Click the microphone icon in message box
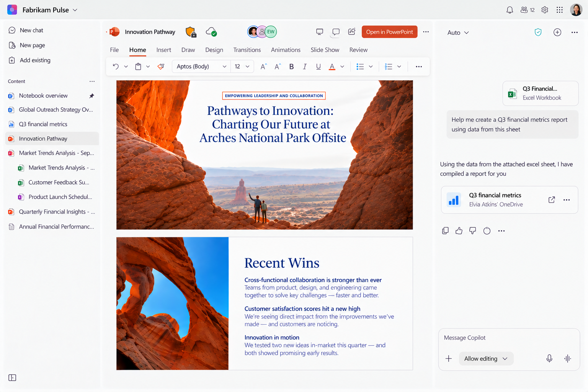Image resolution: width=588 pixels, height=392 pixels. click(x=549, y=359)
